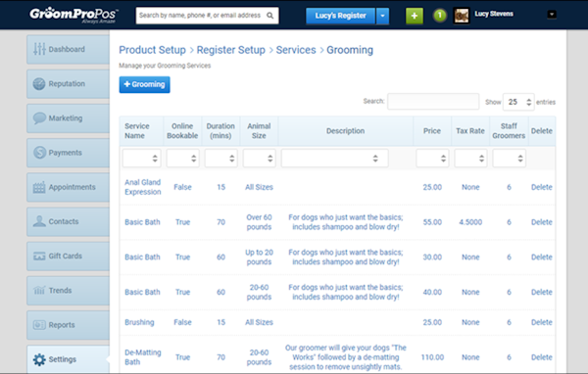Select the Payments dollar icon
The height and width of the screenshot is (374, 588).
point(39,153)
